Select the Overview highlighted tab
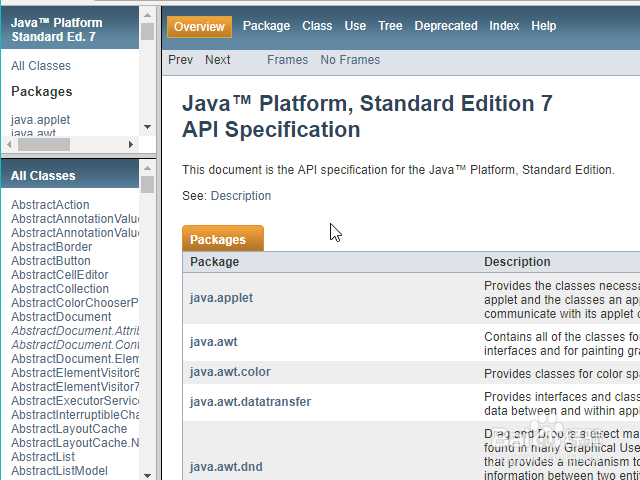The image size is (640, 480). click(x=199, y=27)
